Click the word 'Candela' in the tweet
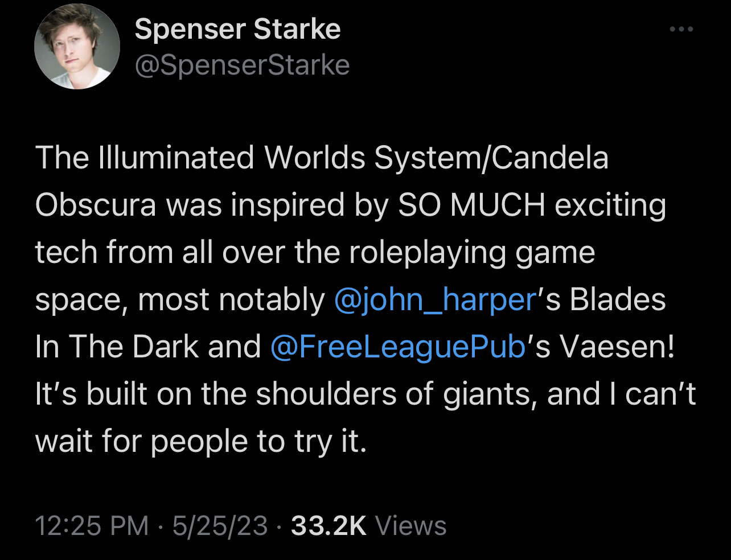 pyautogui.click(x=549, y=158)
